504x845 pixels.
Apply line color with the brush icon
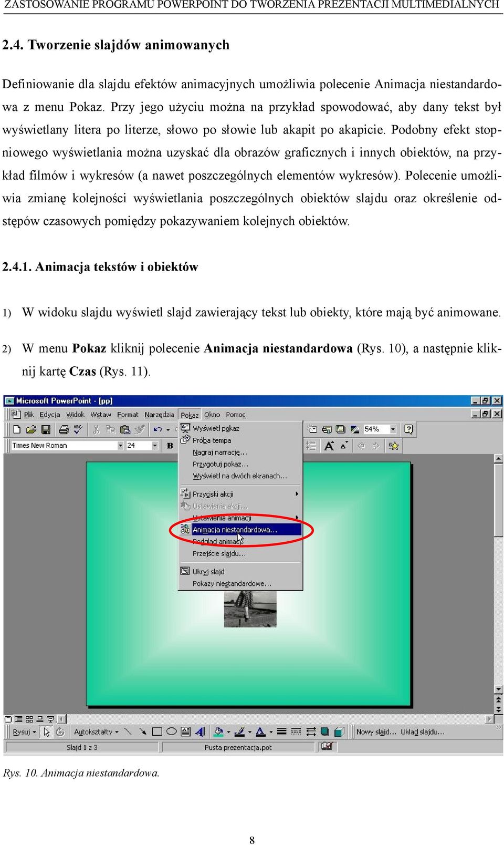click(239, 731)
